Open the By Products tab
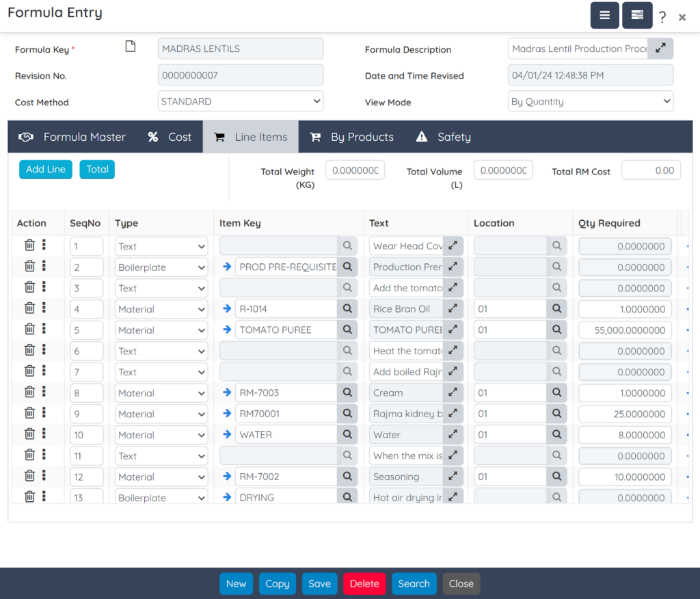Screen dimensions: 700x599 tap(352, 137)
